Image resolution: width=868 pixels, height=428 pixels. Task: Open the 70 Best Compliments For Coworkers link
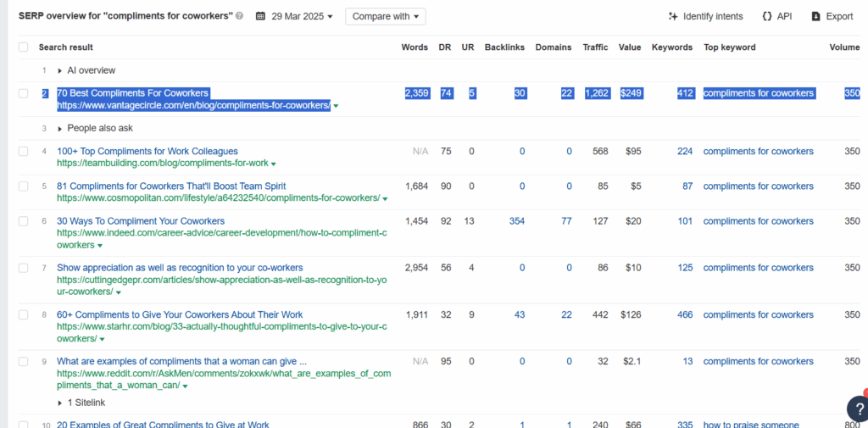click(133, 93)
